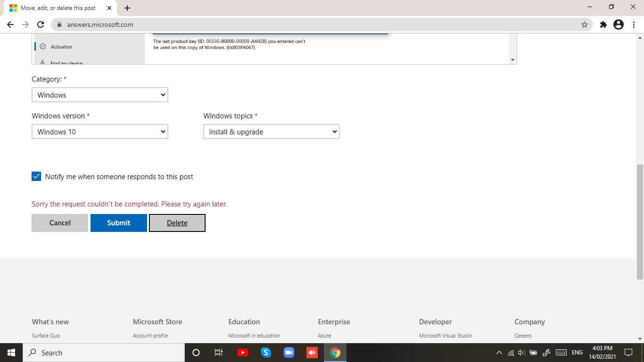Toggle 'Notify me when someone responds' checkbox
This screenshot has width=644, height=362.
(36, 176)
